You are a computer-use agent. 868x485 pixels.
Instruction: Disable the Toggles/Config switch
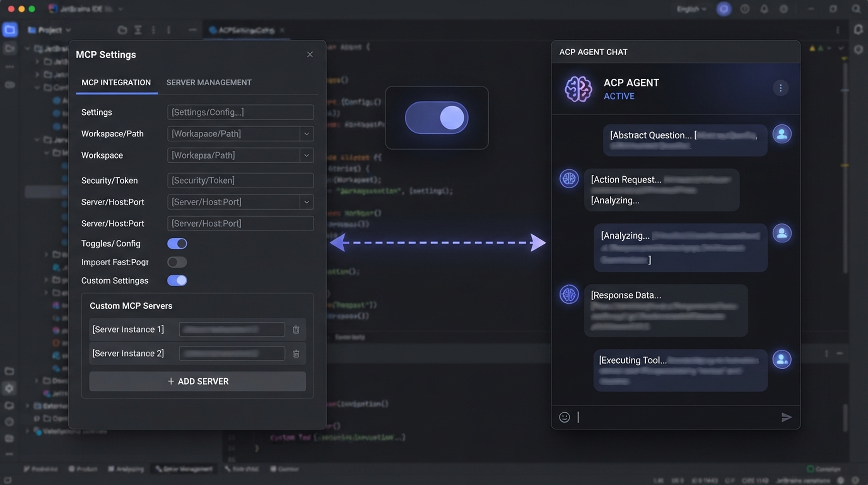point(177,243)
